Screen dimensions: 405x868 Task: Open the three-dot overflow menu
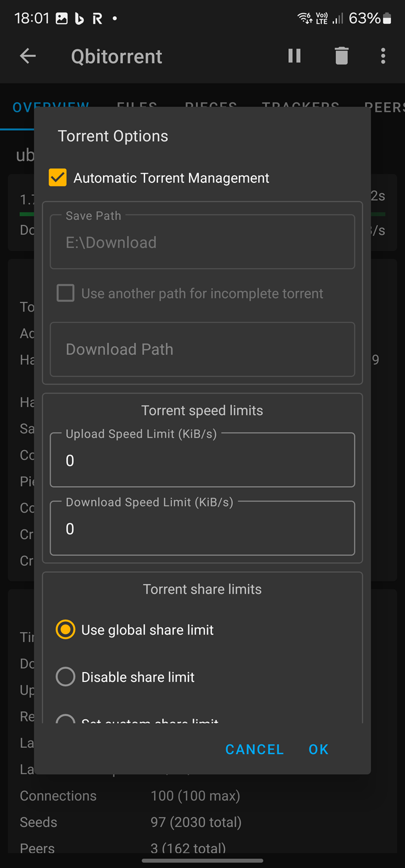[383, 56]
